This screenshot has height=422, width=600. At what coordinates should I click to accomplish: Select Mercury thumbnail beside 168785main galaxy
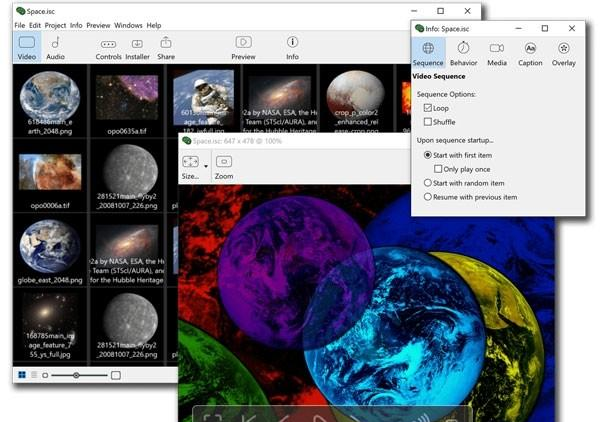(x=127, y=324)
